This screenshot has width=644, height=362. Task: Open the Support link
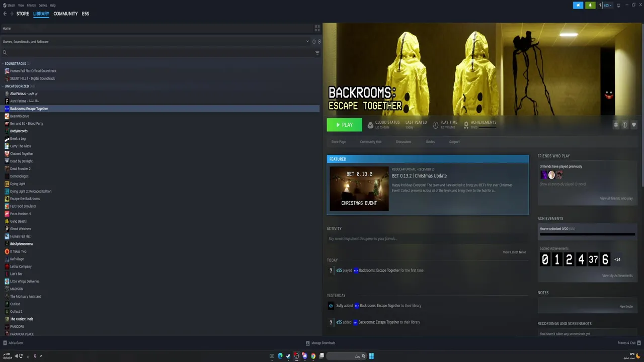(454, 142)
